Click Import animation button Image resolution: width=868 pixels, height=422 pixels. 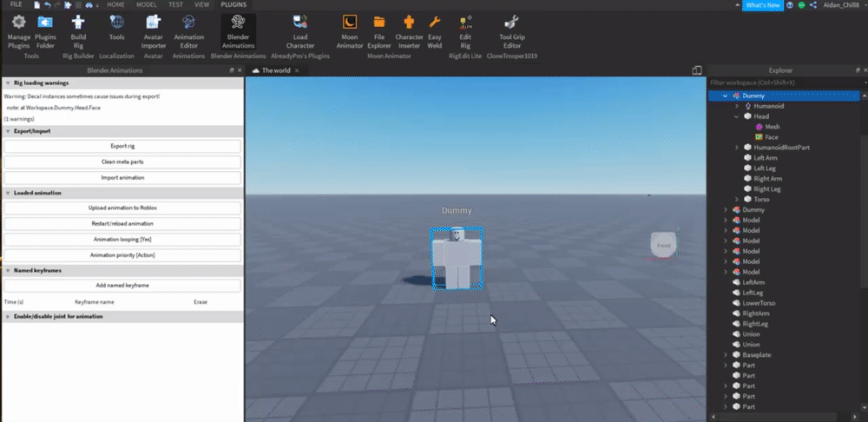(x=122, y=178)
